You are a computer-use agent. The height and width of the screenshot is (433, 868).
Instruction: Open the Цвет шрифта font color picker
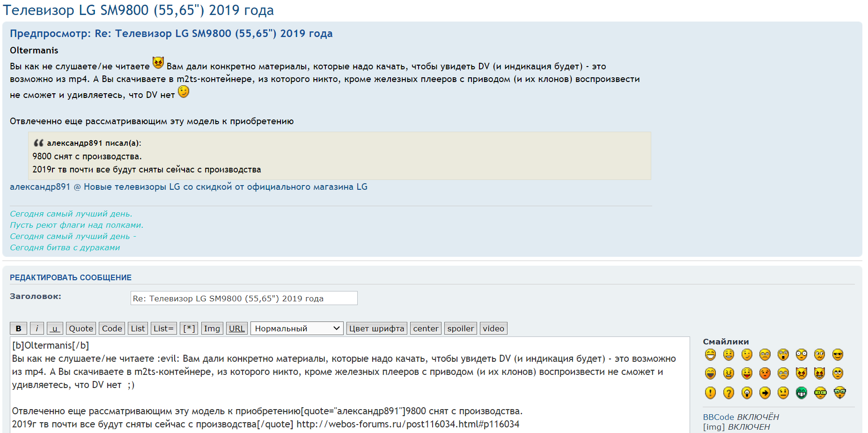[376, 328]
